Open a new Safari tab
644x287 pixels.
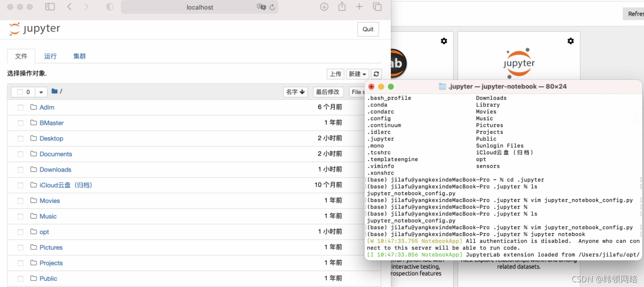359,7
